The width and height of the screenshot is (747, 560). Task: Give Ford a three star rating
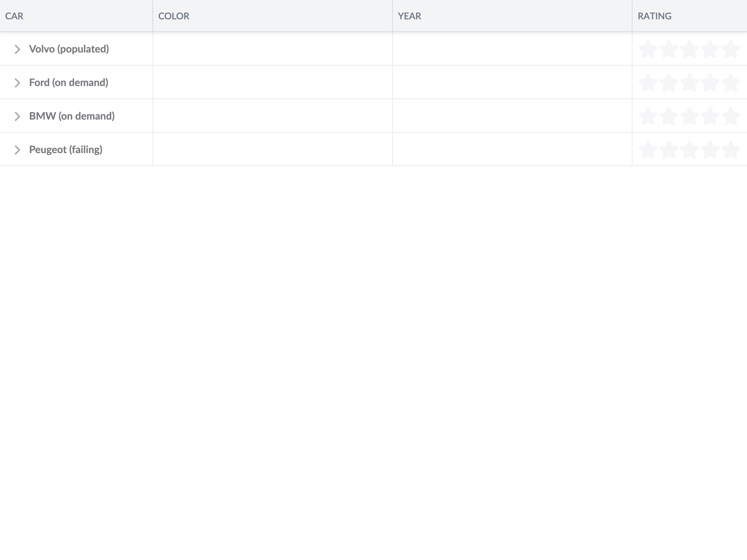pyautogui.click(x=689, y=83)
